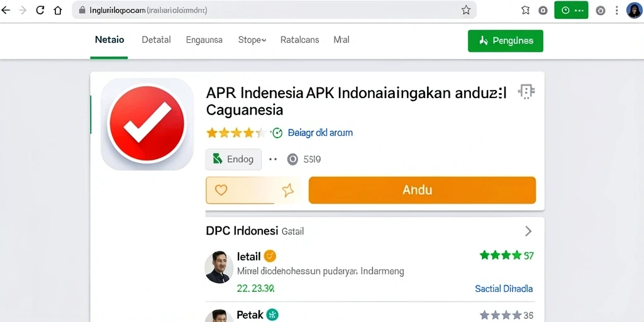Click the teal badge next to Petak
The width and height of the screenshot is (644, 322).
(272, 315)
